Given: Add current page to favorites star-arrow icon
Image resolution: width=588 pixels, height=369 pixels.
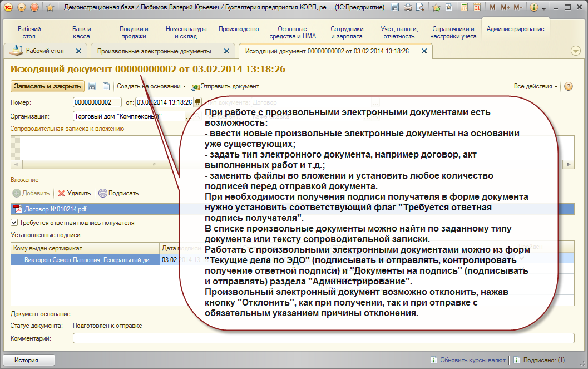Looking at the screenshot, I should pyautogui.click(x=436, y=7).
